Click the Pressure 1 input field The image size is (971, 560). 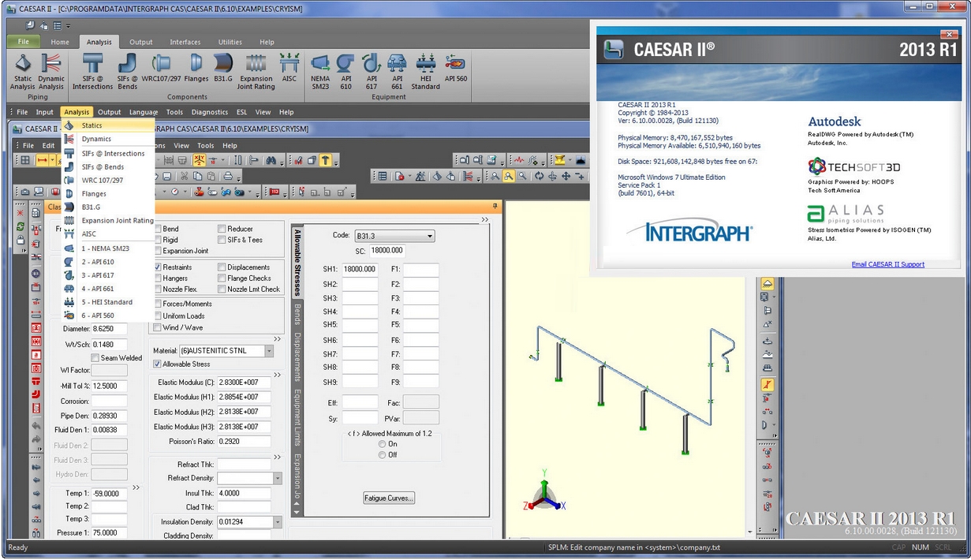coord(110,533)
